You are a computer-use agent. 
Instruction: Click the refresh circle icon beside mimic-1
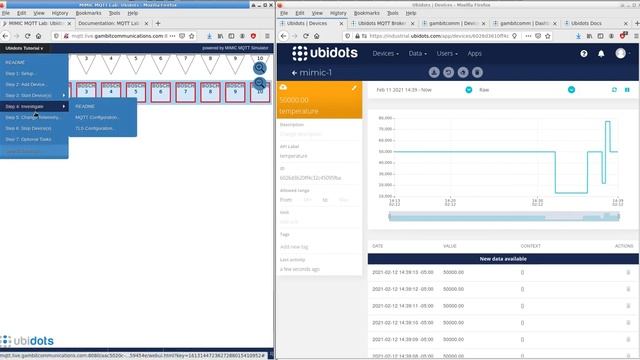tap(448, 72)
